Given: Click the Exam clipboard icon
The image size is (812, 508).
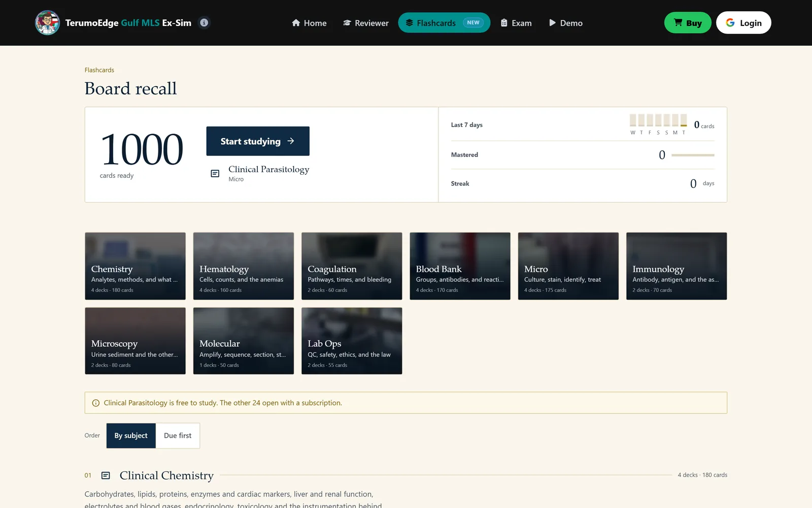Looking at the screenshot, I should [504, 23].
